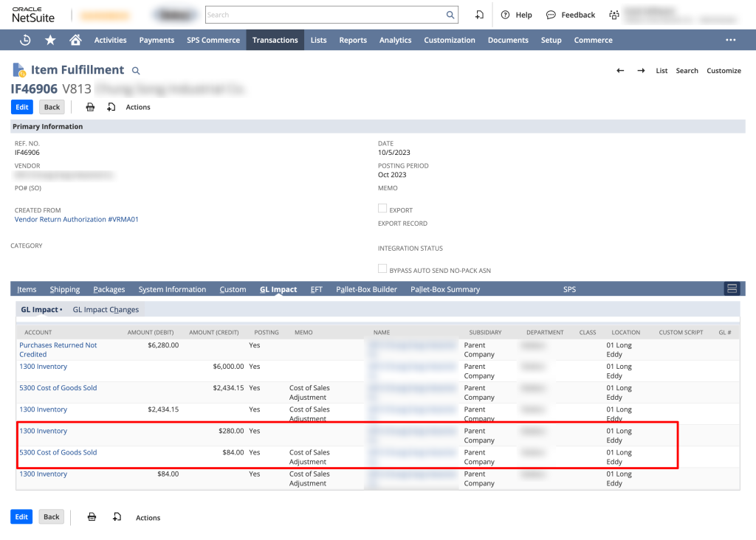
Task: Click the search icon beside Item Fulfillment title
Action: (136, 71)
